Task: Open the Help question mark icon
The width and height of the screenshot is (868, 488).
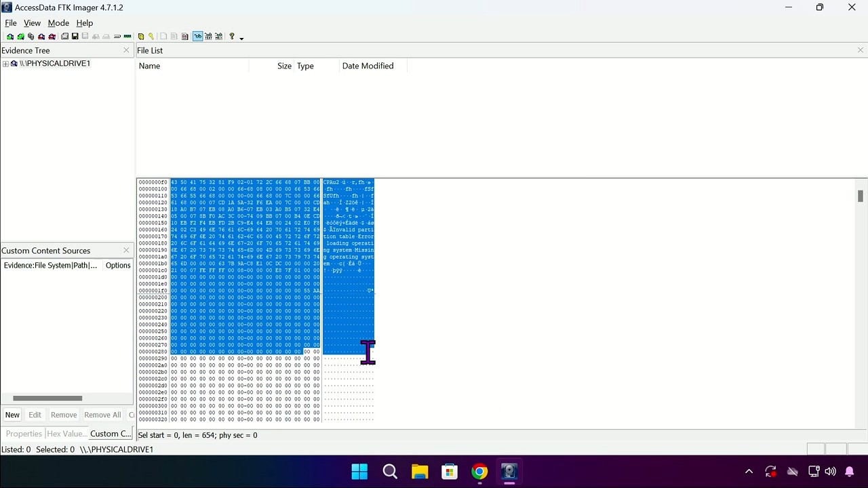Action: point(231,36)
